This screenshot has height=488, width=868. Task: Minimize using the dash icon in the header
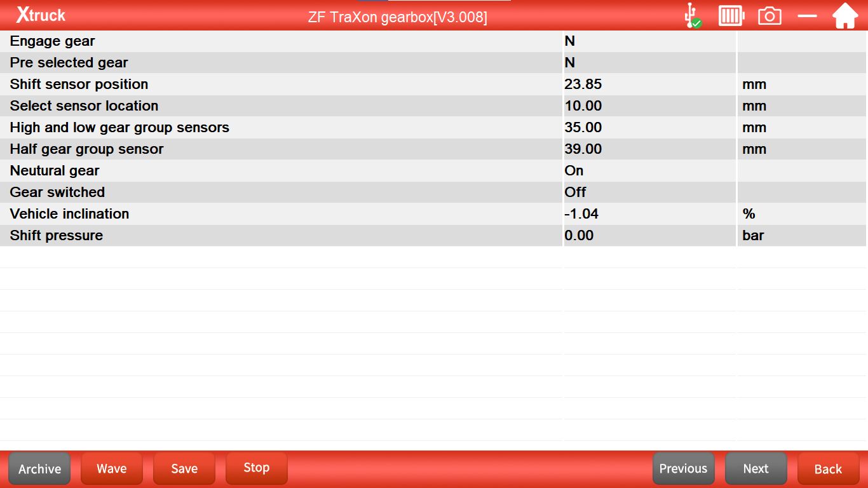pos(807,16)
